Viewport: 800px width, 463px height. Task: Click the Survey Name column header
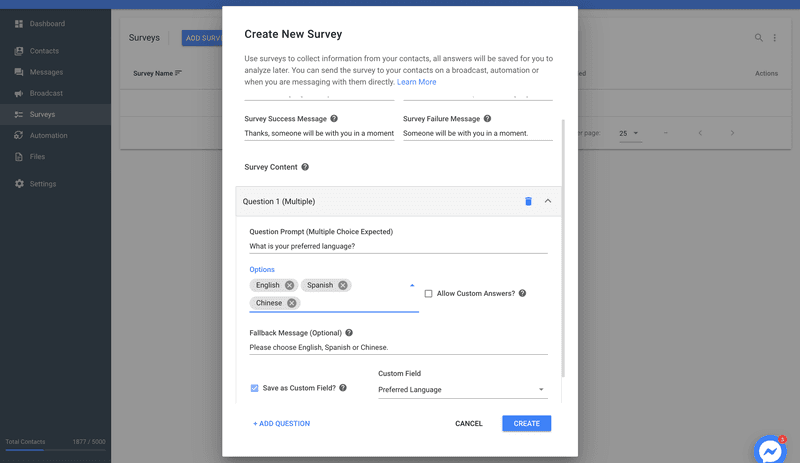(153, 74)
